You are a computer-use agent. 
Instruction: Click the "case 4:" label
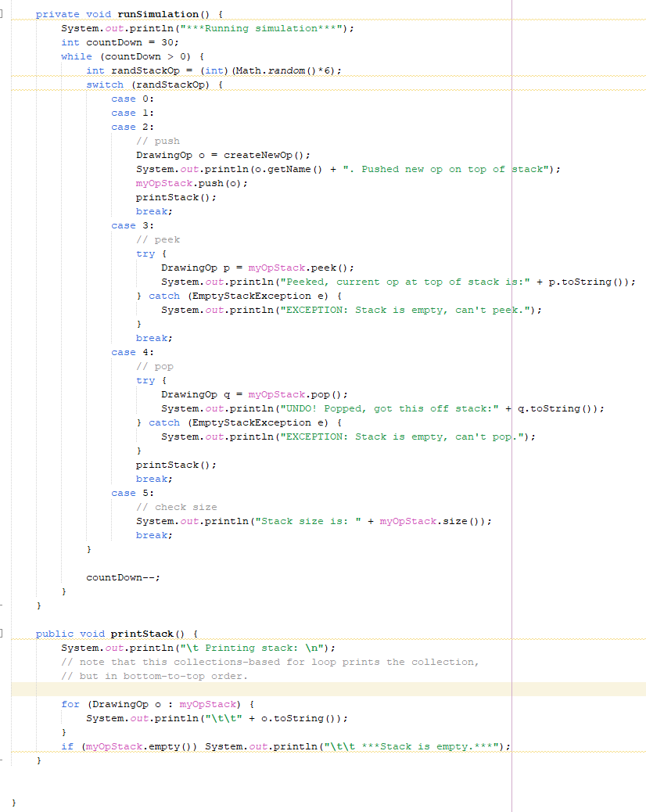tap(132, 351)
